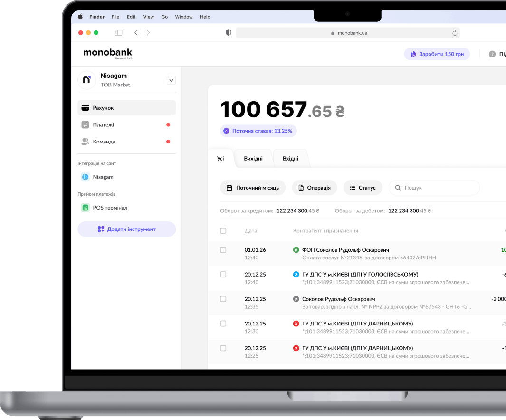Image resolution: width=506 pixels, height=420 pixels.
Task: Select the 01.01.26 transaction checkbox
Action: pos(223,250)
